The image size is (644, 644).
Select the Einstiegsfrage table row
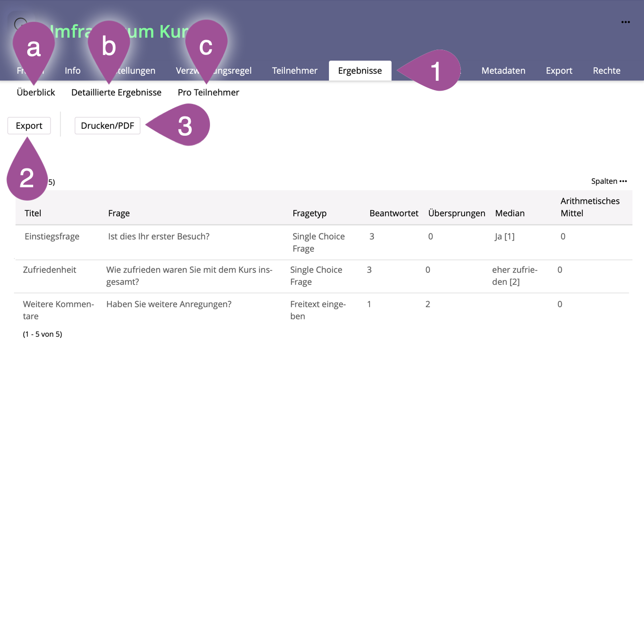52,237
